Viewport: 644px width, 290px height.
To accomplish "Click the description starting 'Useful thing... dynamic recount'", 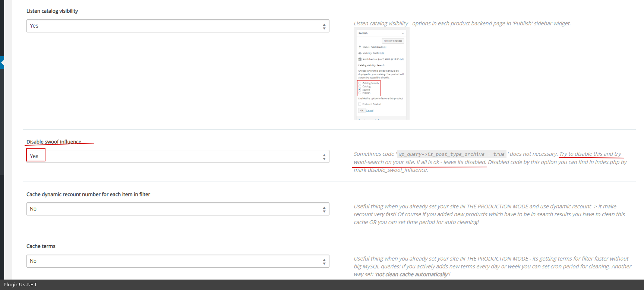I will [490, 214].
